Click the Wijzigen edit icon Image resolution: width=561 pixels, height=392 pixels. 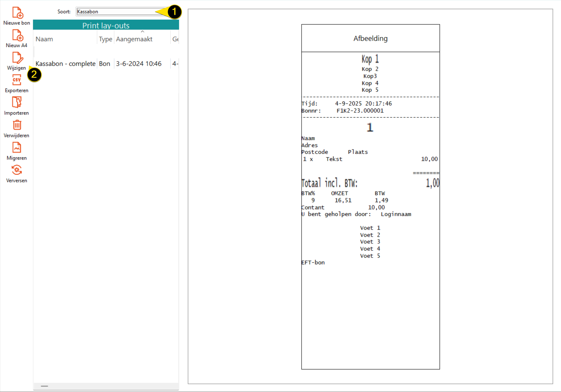[17, 58]
